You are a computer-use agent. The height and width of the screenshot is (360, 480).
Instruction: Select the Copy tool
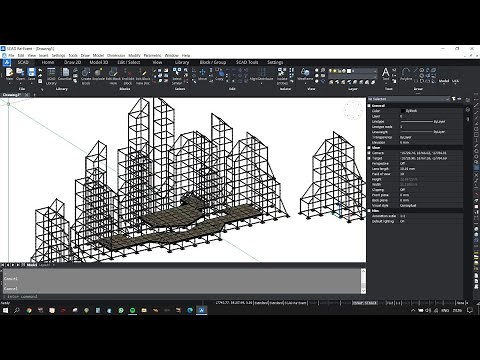(x=219, y=74)
